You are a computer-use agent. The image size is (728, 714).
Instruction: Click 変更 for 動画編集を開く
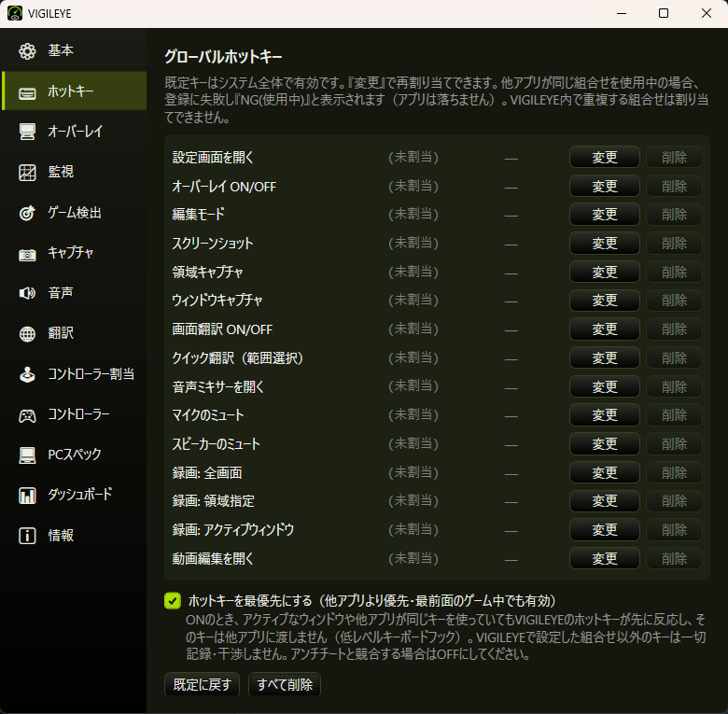pos(605,558)
